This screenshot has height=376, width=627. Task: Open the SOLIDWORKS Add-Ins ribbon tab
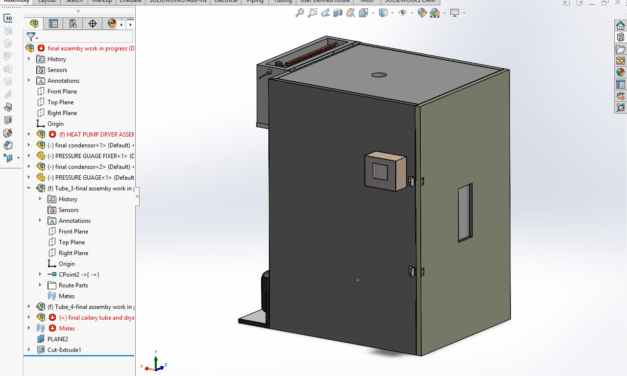point(178,1)
